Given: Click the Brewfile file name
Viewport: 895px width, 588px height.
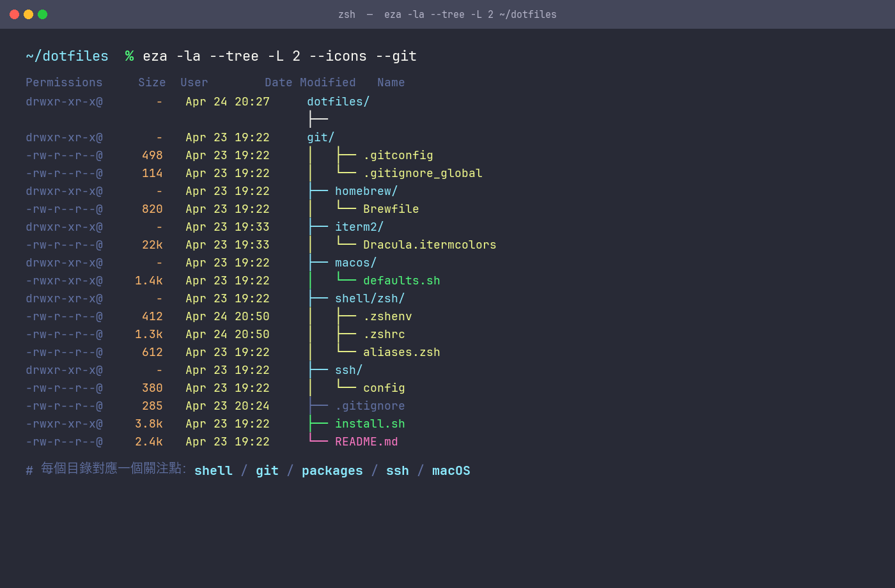Looking at the screenshot, I should coord(391,209).
